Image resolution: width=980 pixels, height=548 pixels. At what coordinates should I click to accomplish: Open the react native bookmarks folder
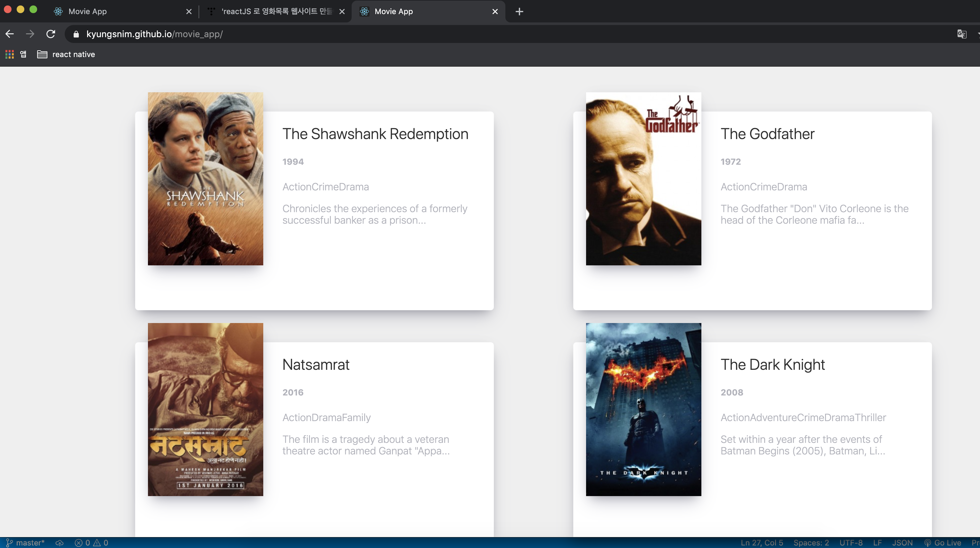(66, 54)
